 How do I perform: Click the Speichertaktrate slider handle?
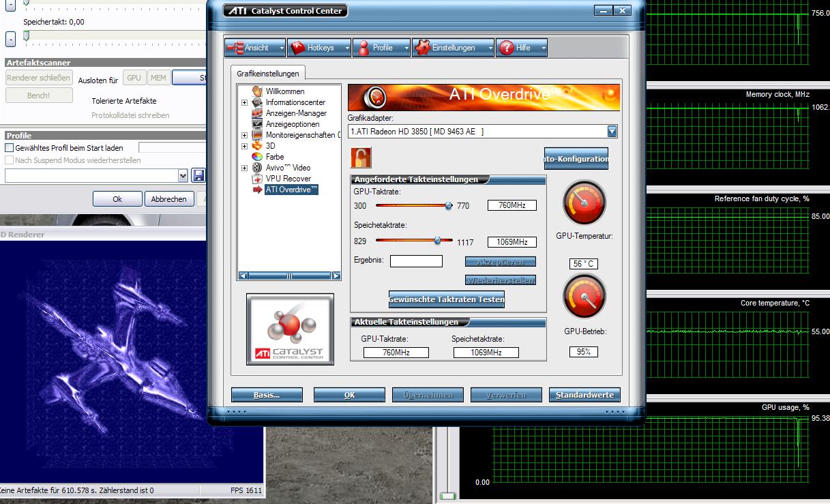tap(438, 240)
